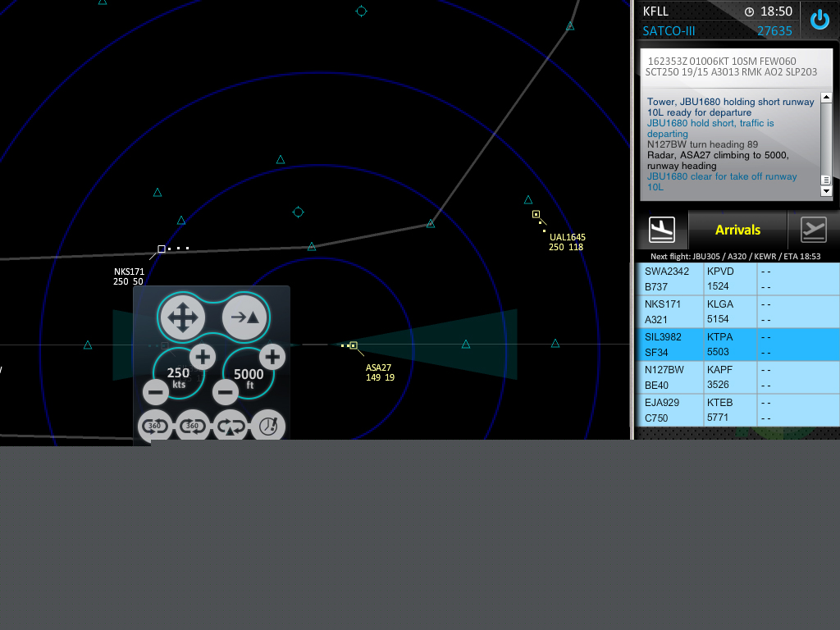Click the clock delay icon
The image size is (840, 630).
tap(268, 427)
